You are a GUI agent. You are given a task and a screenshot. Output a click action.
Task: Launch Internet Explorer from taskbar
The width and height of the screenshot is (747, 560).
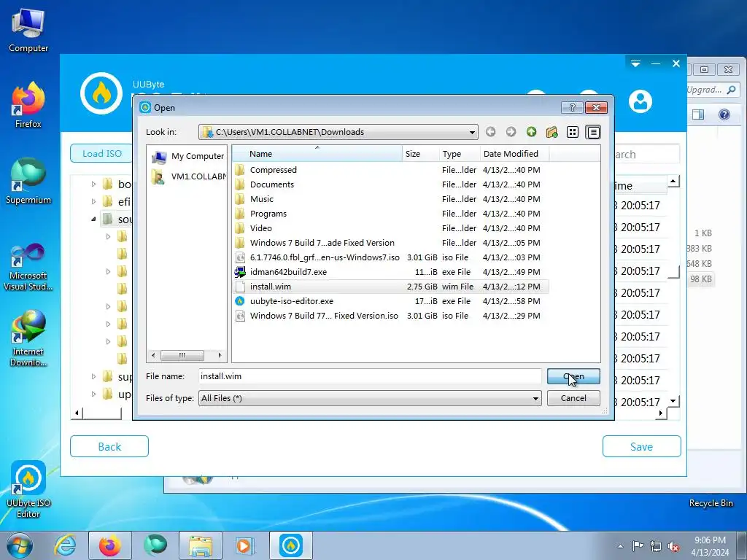65,545
